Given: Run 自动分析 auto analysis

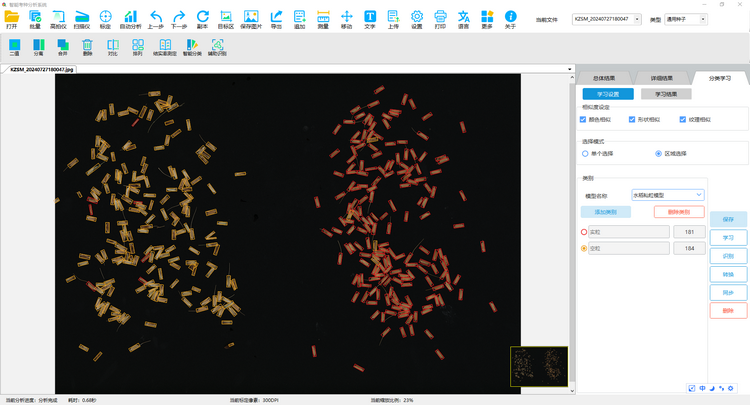Looking at the screenshot, I should coord(130,18).
